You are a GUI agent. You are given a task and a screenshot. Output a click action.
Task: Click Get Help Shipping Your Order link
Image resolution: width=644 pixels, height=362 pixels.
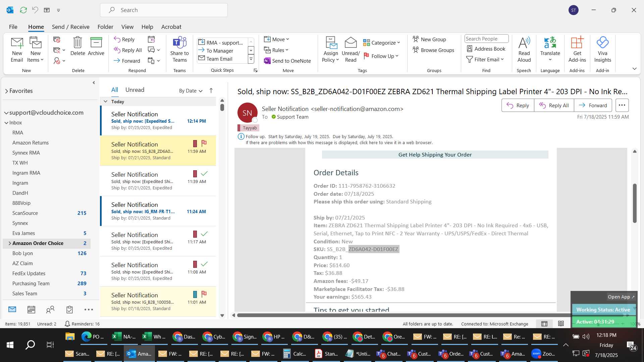tap(435, 155)
